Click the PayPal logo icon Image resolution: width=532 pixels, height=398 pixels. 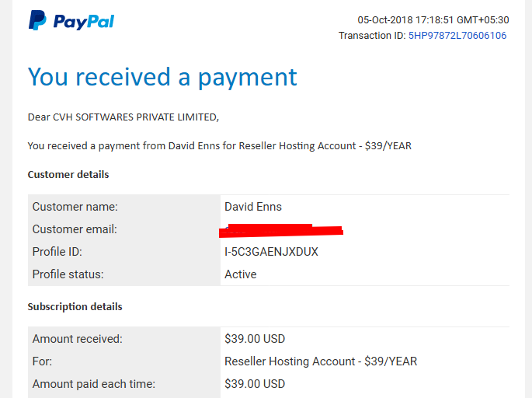37,20
